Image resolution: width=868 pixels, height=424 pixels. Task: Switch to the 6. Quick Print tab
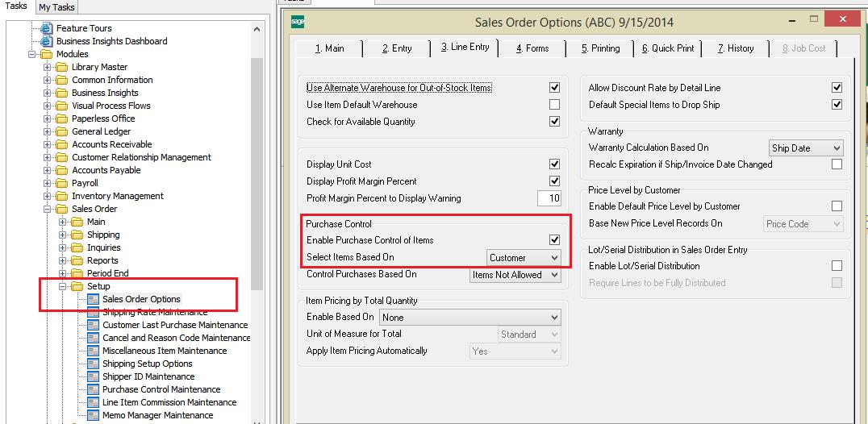click(x=668, y=48)
